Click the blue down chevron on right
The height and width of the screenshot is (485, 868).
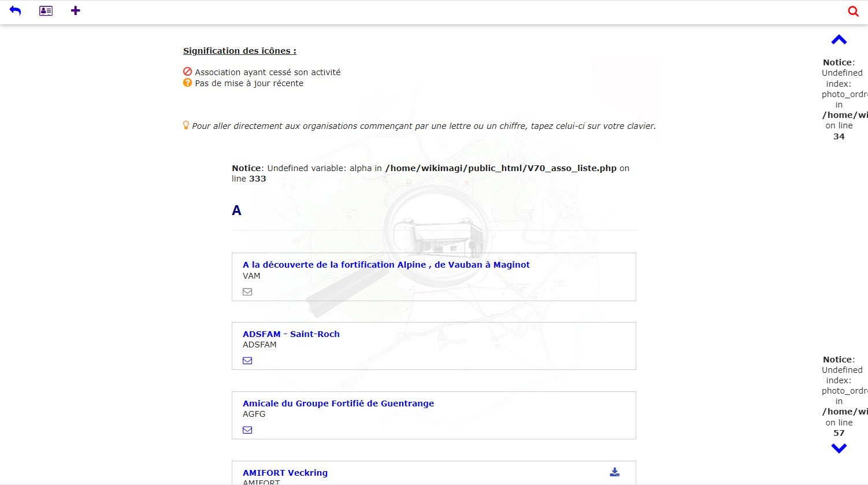click(839, 448)
